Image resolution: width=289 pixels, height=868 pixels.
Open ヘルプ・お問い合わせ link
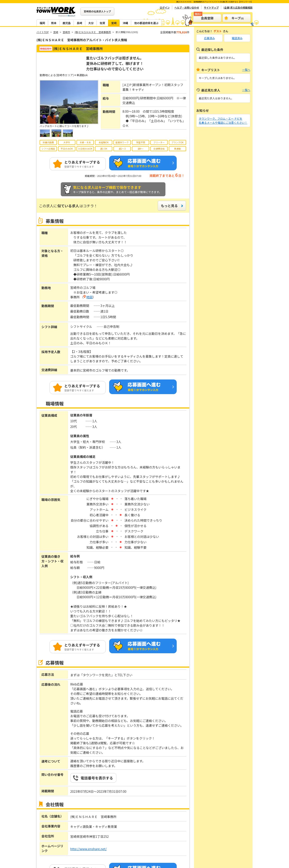187,7
